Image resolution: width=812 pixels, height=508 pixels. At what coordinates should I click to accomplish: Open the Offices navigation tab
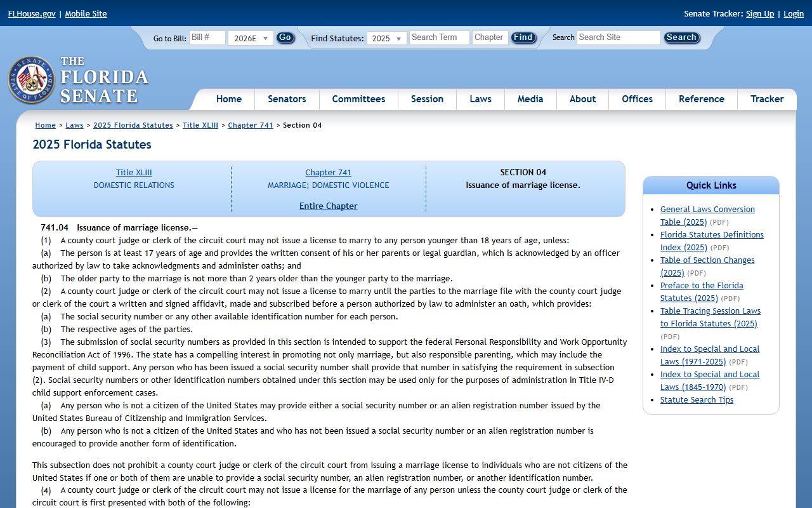pyautogui.click(x=637, y=99)
